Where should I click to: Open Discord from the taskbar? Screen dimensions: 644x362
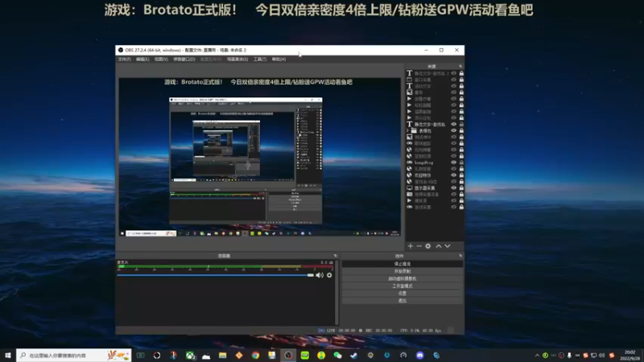click(419, 356)
